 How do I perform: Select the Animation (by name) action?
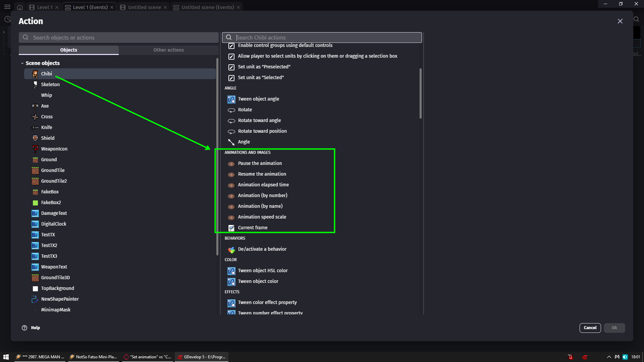click(260, 206)
